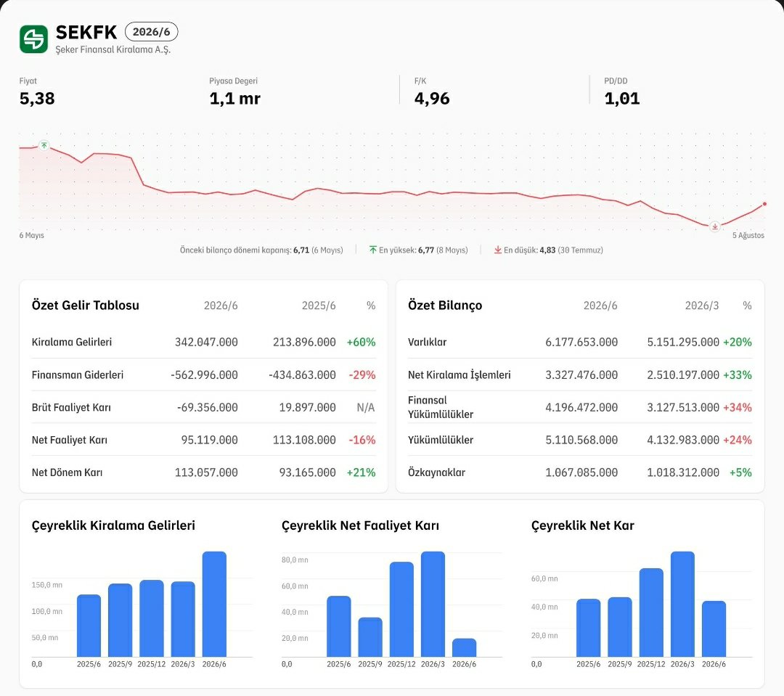Click the Çeyreklik Kiralama Gelirleri chart title
This screenshot has width=784, height=696.
[113, 525]
